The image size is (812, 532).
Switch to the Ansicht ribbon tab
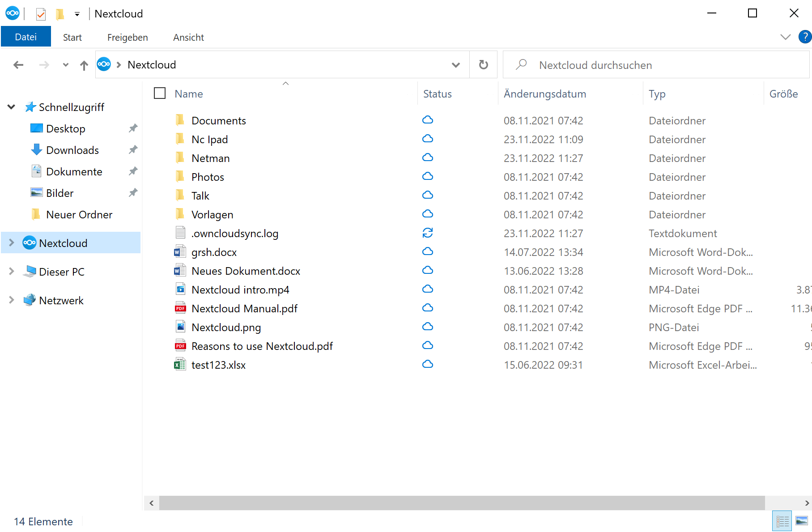(x=188, y=38)
